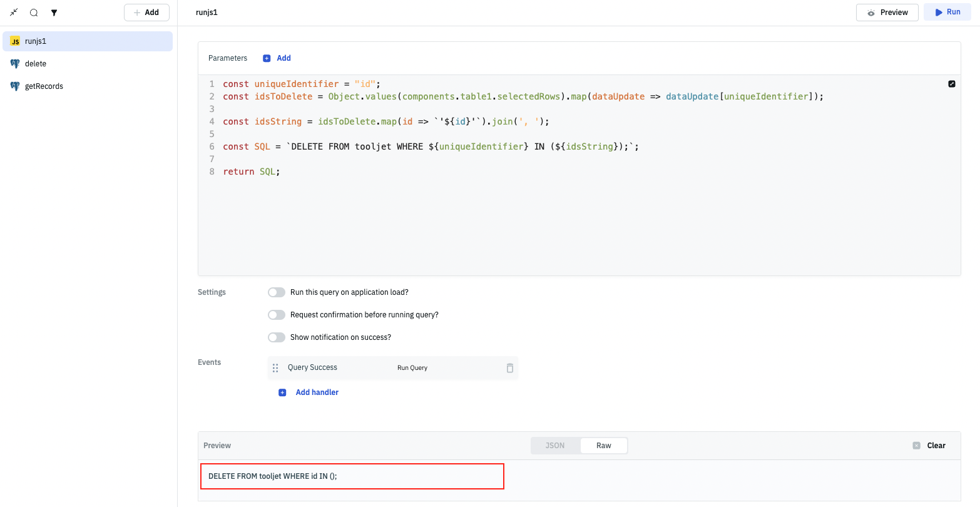Enable Run this query on application load
This screenshot has height=507, width=980.
[277, 292]
